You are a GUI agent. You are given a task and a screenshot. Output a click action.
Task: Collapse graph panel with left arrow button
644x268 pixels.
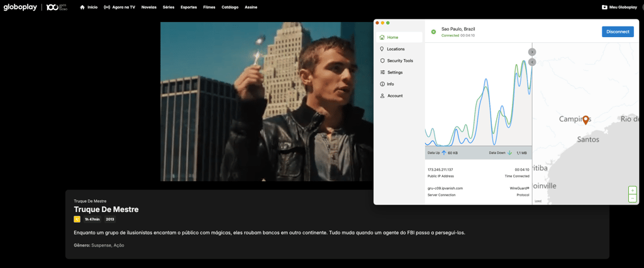tap(532, 62)
